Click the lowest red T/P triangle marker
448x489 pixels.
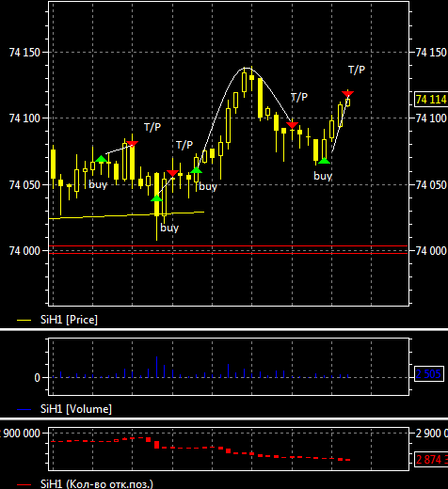point(172,173)
